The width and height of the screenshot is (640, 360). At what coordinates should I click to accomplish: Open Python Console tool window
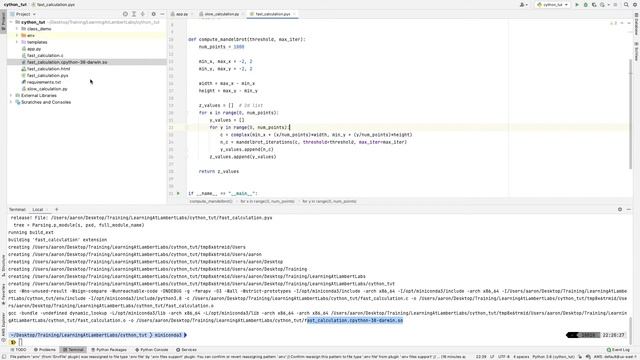152,350
